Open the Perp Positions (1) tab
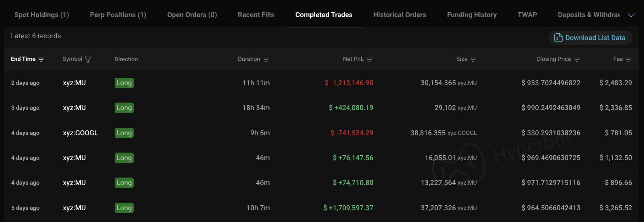Image resolution: width=644 pixels, height=222 pixels. tap(118, 15)
